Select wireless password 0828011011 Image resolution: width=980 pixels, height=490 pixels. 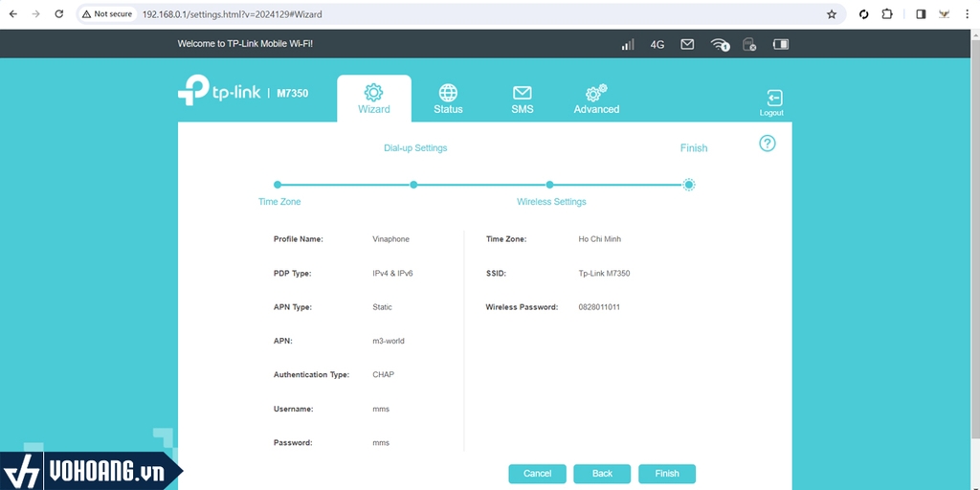599,307
